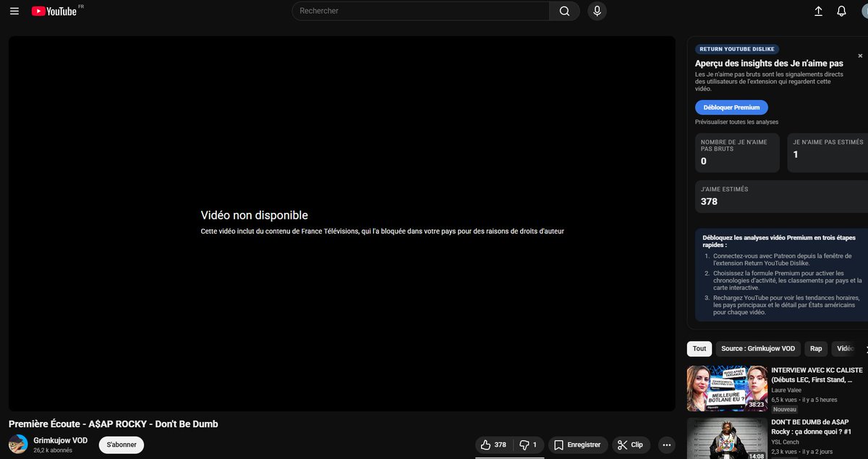Click NOMBRE DE JE N'AIME PAS BRUTS card

point(737,153)
